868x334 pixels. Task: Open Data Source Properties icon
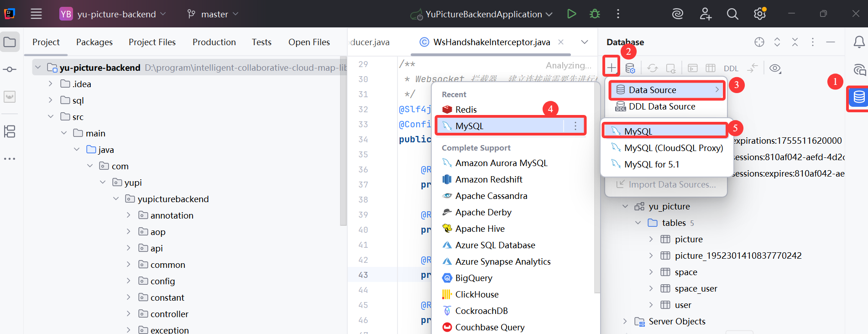(630, 68)
